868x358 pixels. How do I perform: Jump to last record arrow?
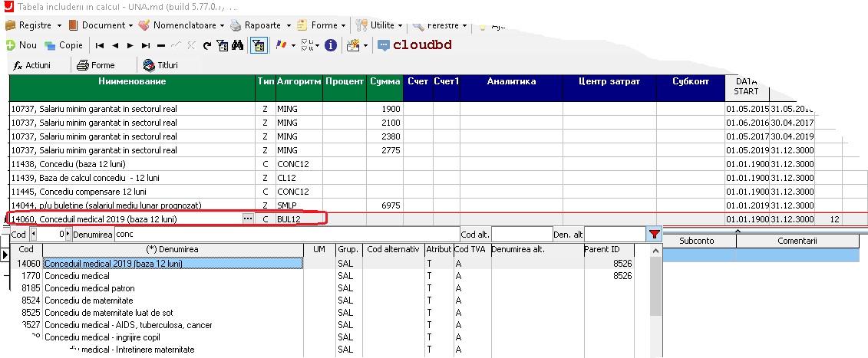tap(146, 45)
